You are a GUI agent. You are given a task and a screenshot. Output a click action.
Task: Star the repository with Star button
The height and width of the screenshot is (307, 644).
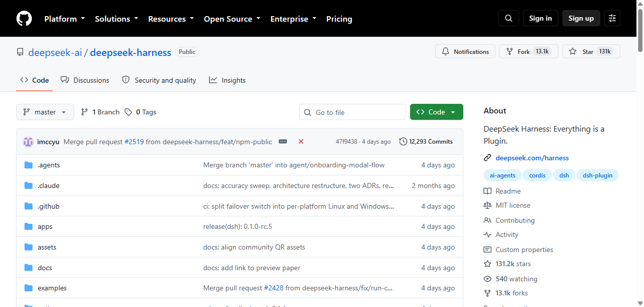pyautogui.click(x=591, y=51)
